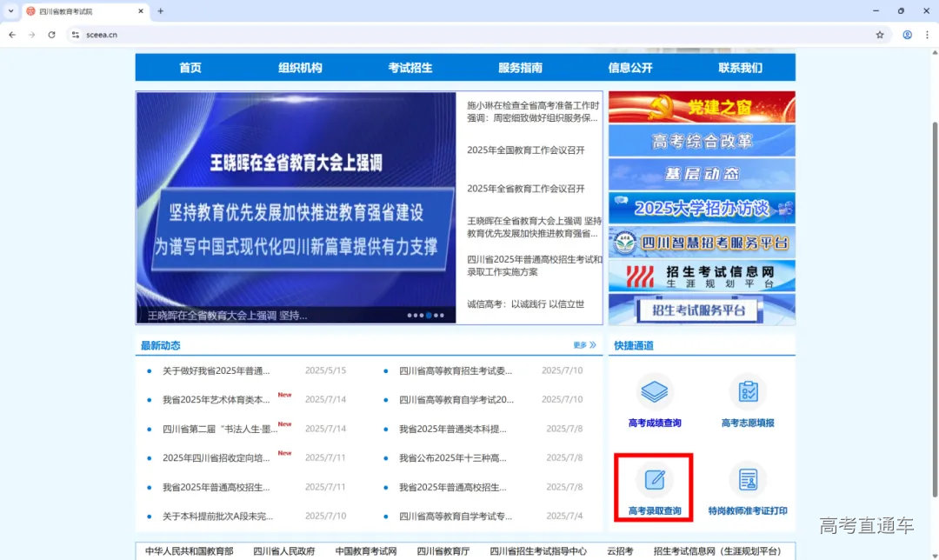
Task: Go to 服务指南 in navigation bar
Action: pyautogui.click(x=520, y=68)
